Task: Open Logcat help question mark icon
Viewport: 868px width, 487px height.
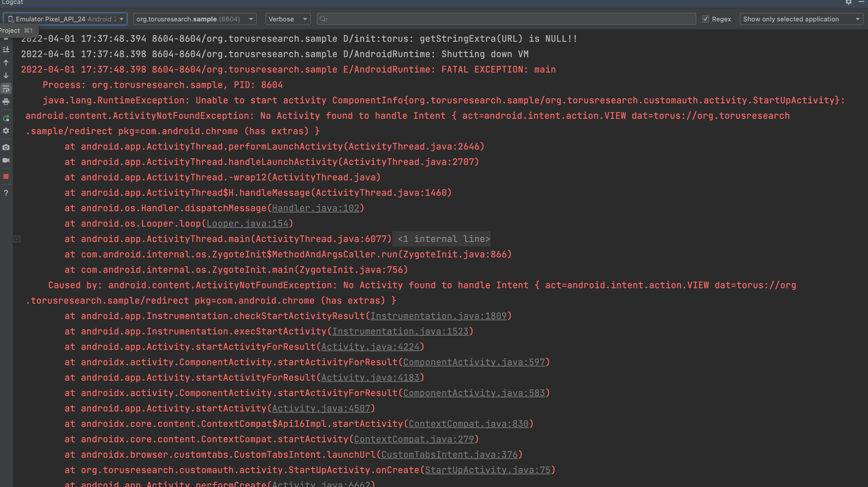Action: [x=6, y=193]
